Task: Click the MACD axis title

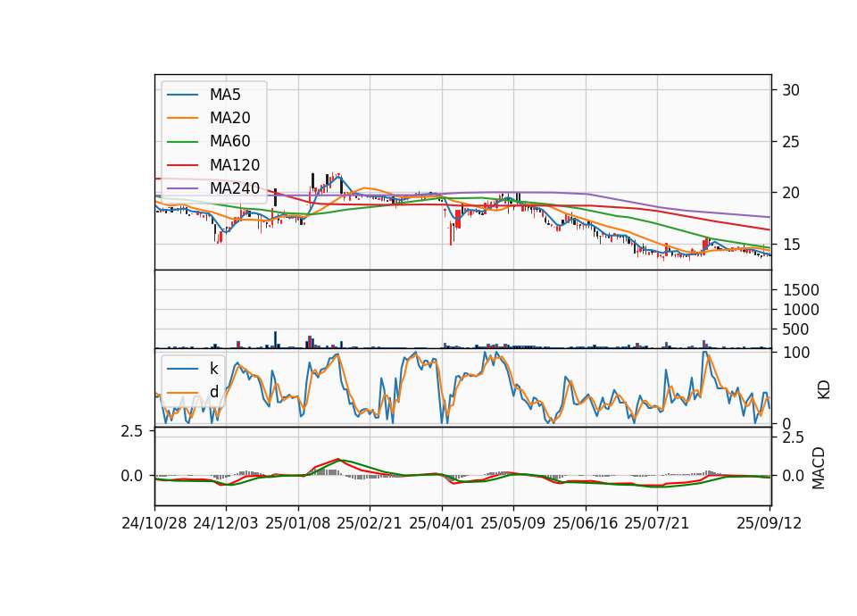Action: coord(819,469)
